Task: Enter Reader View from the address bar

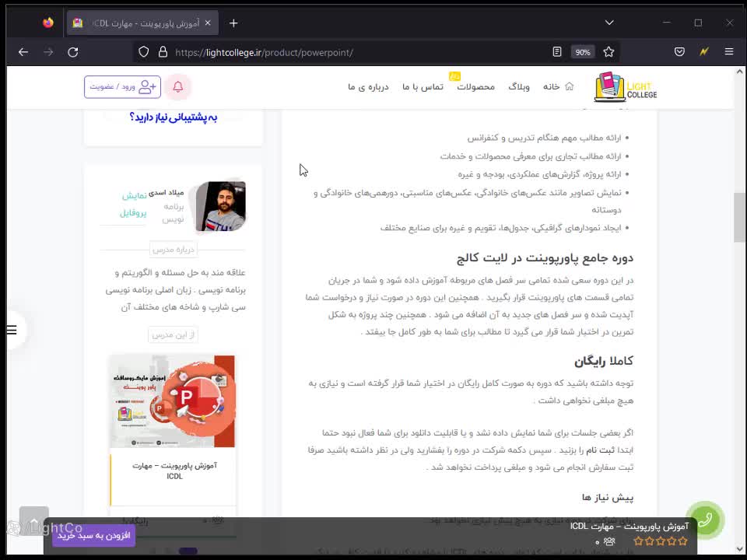Action: [556, 51]
